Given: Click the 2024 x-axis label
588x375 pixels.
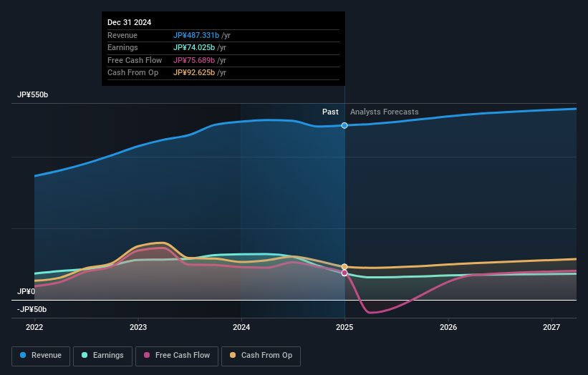Looking at the screenshot, I should click(241, 328).
